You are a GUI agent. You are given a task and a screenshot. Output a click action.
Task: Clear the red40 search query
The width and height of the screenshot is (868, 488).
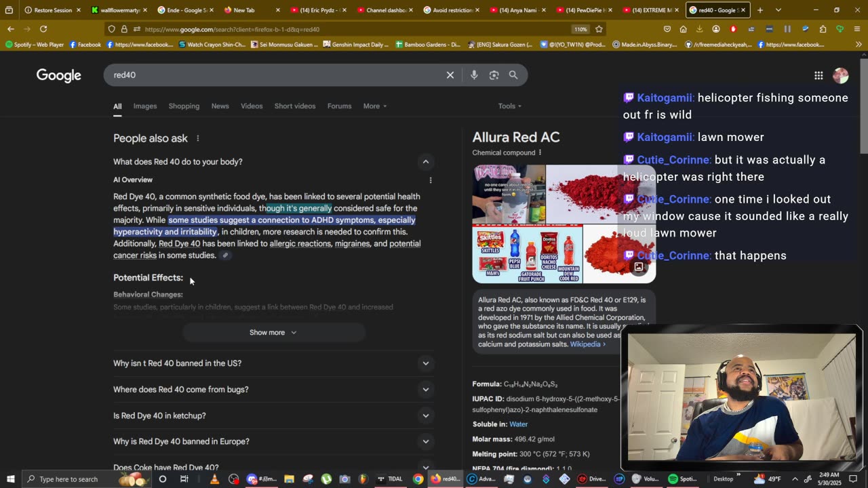click(450, 75)
